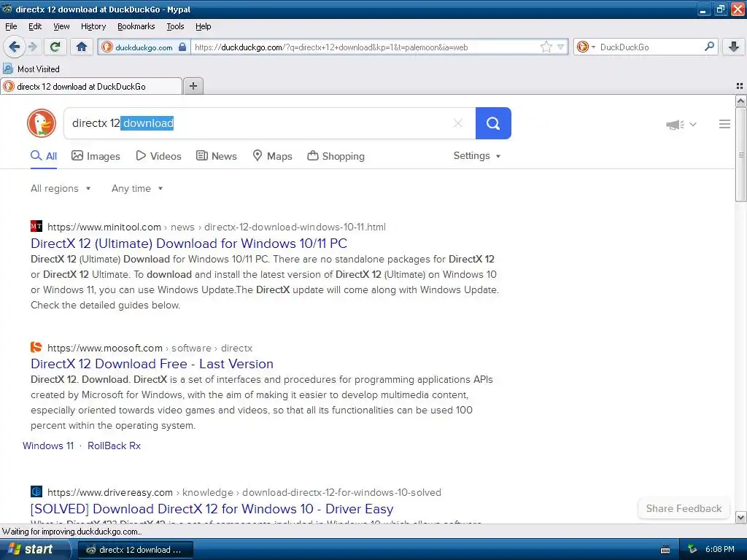The image size is (747, 560).
Task: Open the URL history dropdown arrow
Action: tap(561, 47)
